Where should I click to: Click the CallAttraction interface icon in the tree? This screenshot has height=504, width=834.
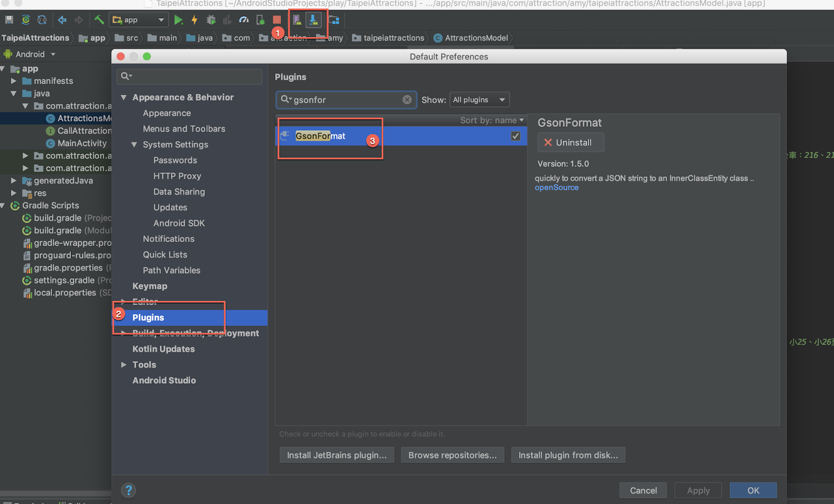(x=51, y=131)
